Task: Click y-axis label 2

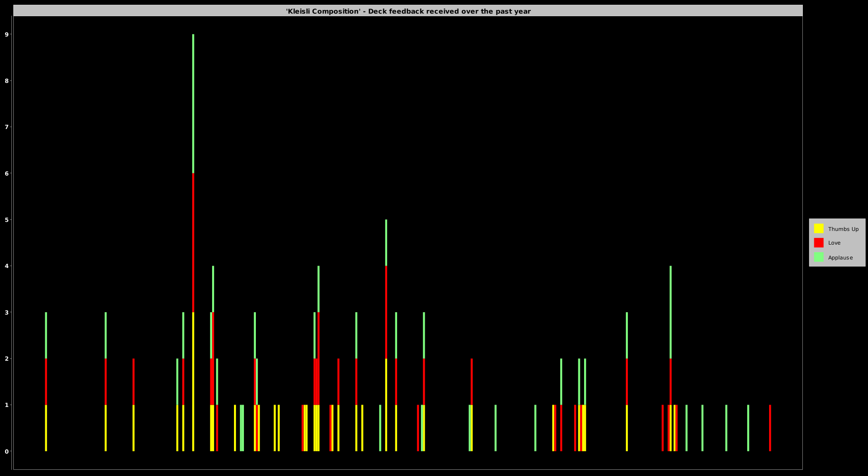Action: point(7,358)
